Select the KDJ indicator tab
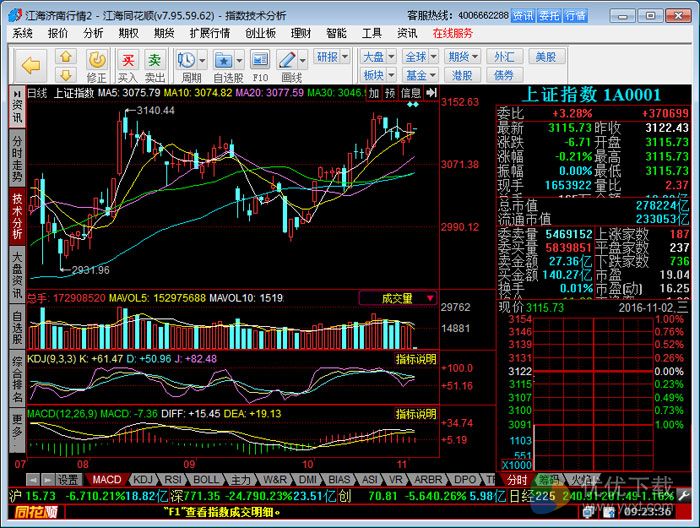700x528 pixels. point(143,480)
